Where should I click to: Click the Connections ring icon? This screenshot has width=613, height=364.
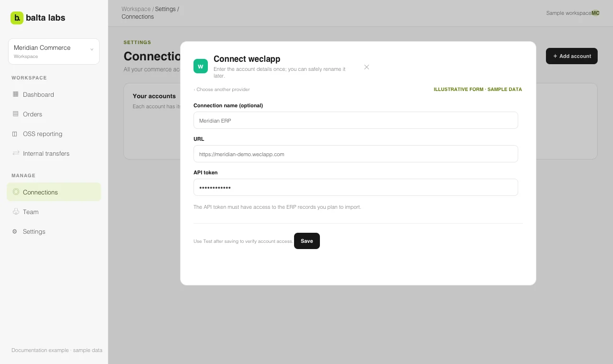pyautogui.click(x=15, y=192)
